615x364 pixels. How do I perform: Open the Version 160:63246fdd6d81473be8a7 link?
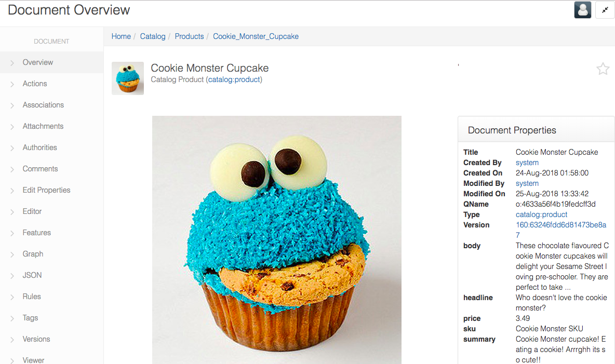click(561, 230)
